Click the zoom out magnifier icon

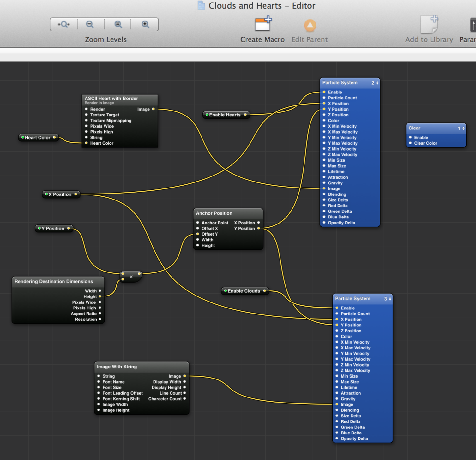90,24
